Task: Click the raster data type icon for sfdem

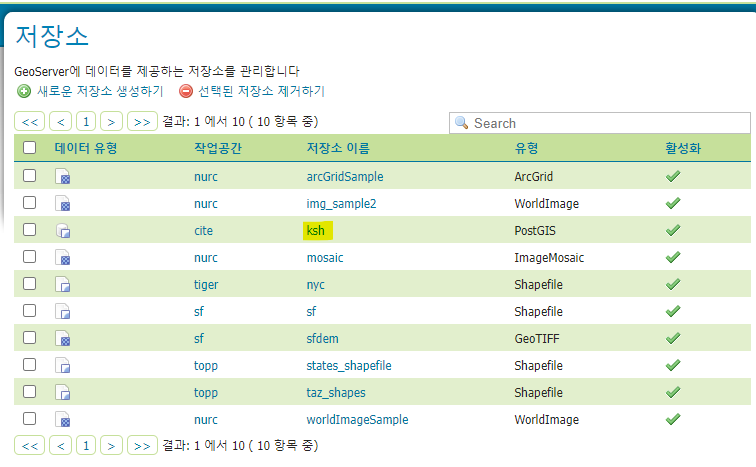Action: [x=63, y=338]
